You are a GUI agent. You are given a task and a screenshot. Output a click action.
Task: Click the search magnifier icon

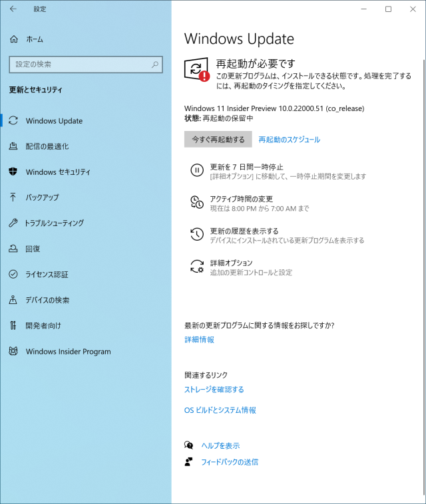(155, 64)
